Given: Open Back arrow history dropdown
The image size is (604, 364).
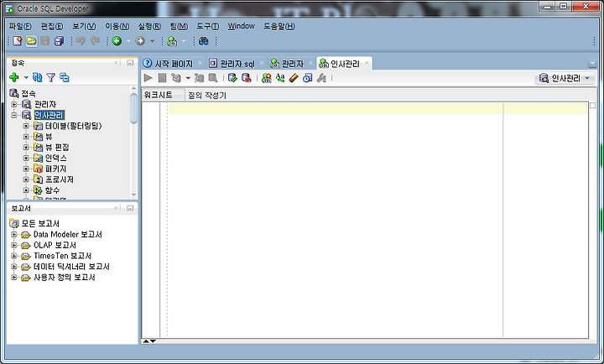Looking at the screenshot, I should click(128, 41).
